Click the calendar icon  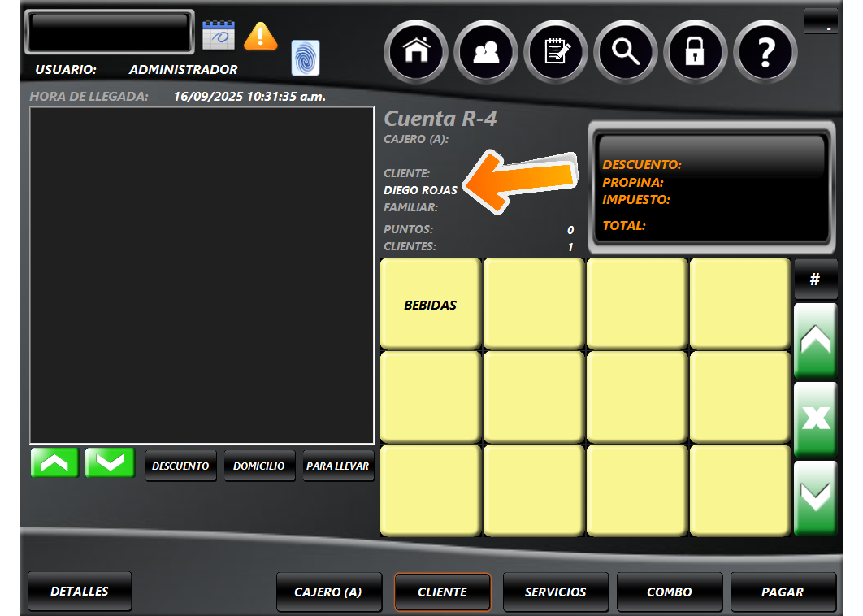[x=218, y=35]
